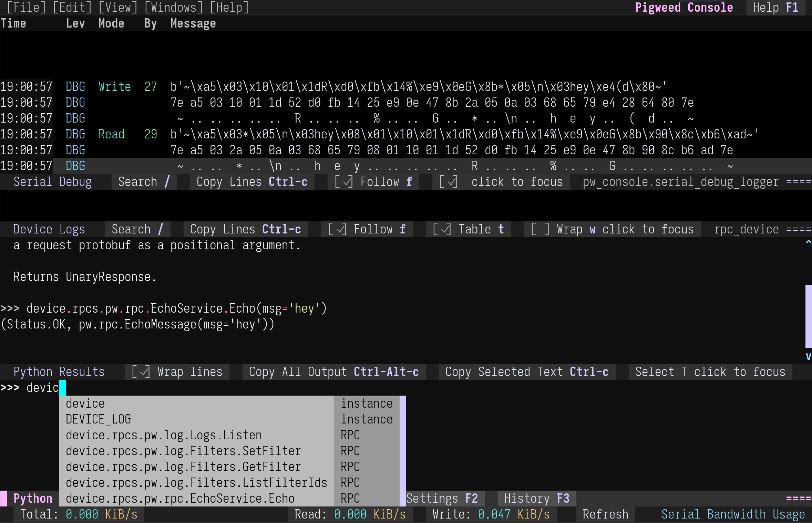Pick device.rpcs.pw.log.Filters.GetFilter suggestion
812x523 pixels.
tap(183, 467)
